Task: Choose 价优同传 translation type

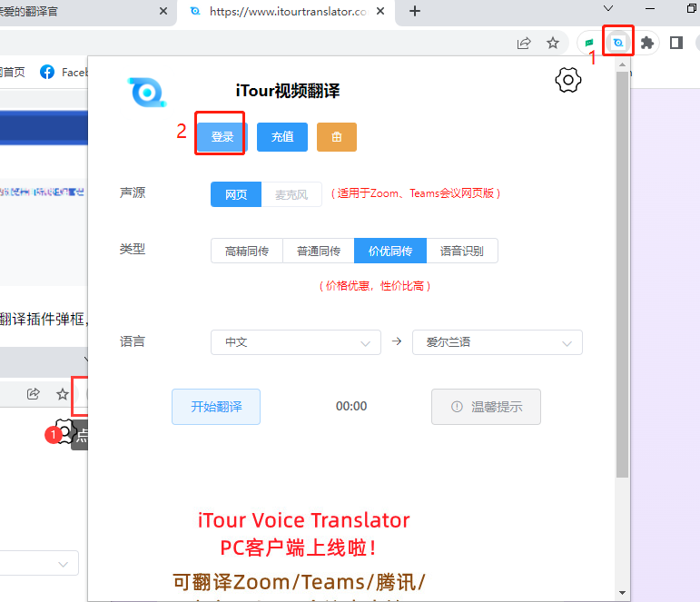Action: click(x=390, y=251)
